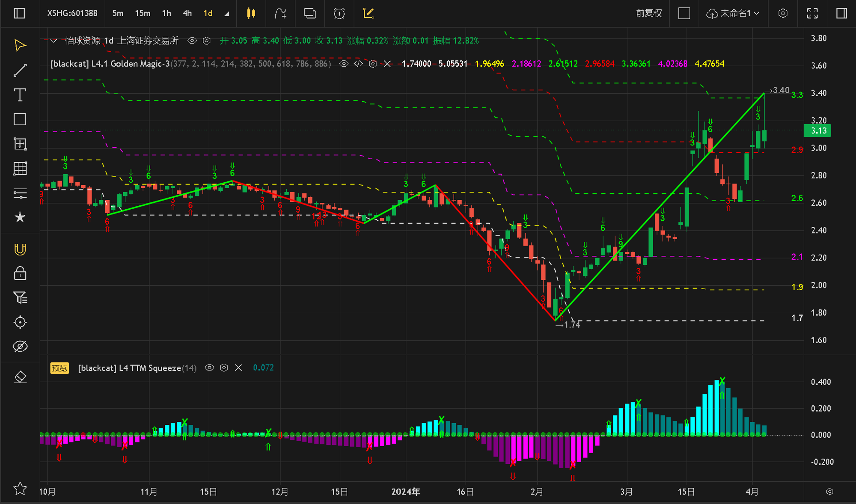
Task: Click the 预览 preview badge
Action: [59, 368]
